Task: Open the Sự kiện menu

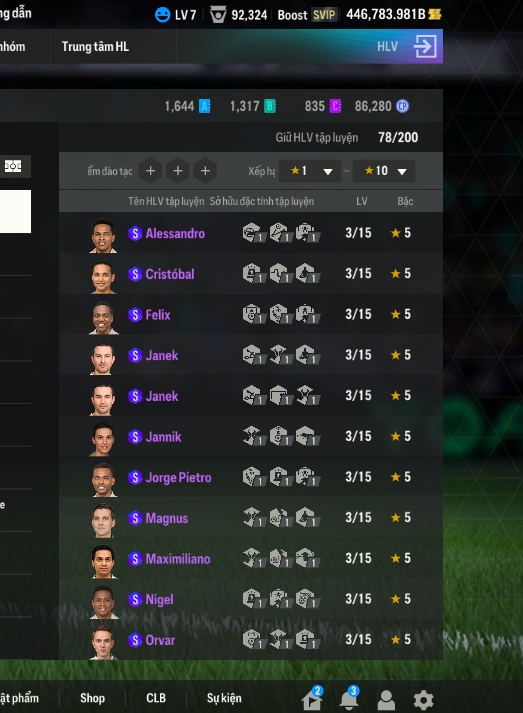Action: [x=224, y=698]
